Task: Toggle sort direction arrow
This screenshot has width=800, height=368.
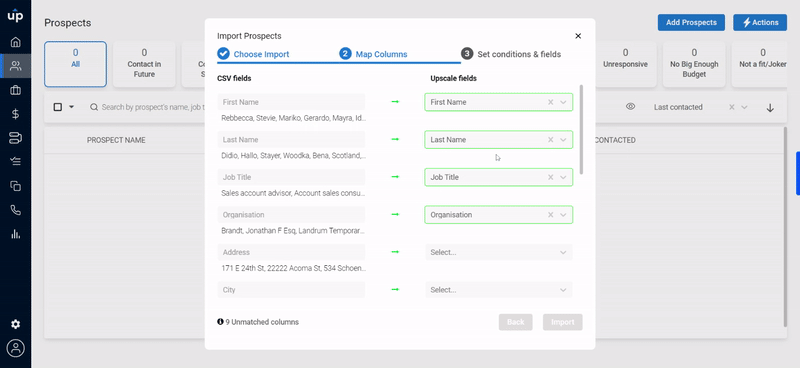Action: click(770, 108)
